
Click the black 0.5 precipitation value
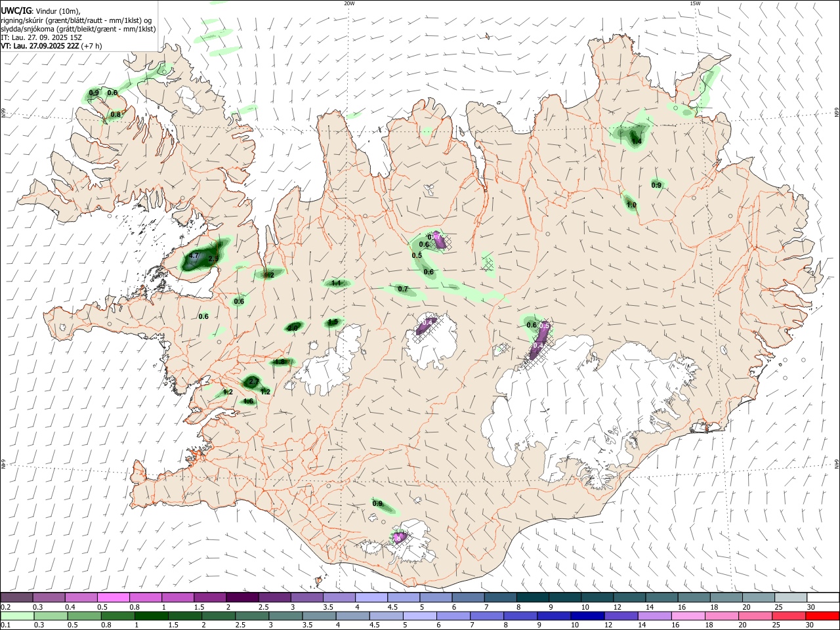point(417,255)
